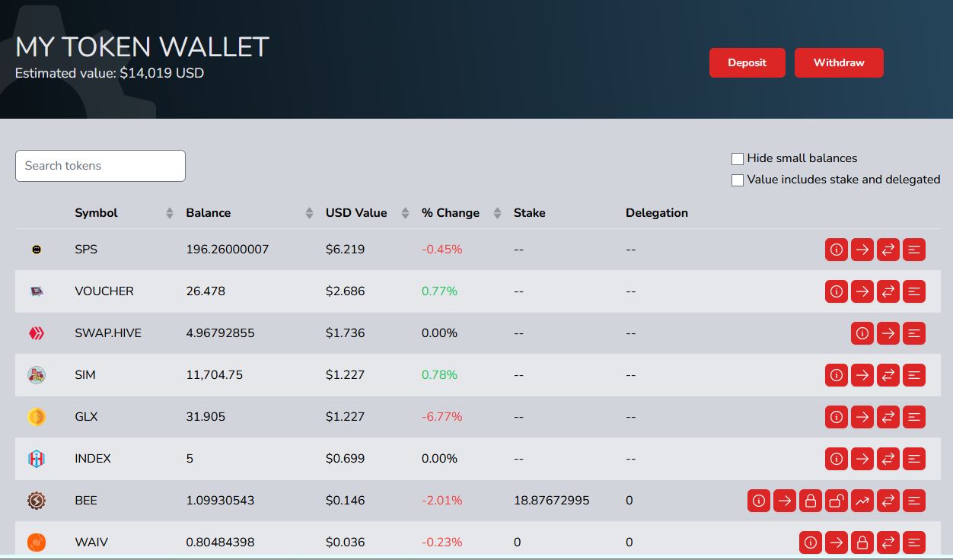Tick Value includes stake and delegated
The image size is (953, 560).
[738, 180]
